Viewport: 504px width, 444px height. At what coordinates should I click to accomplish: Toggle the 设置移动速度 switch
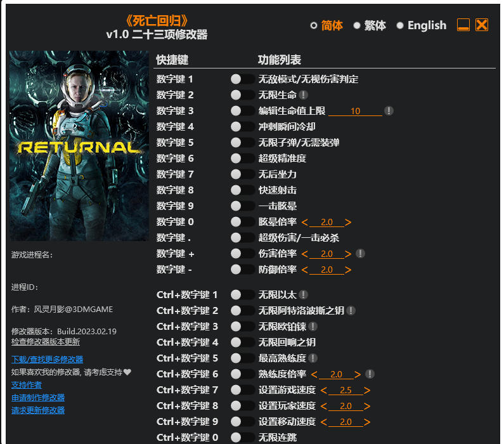[242, 422]
